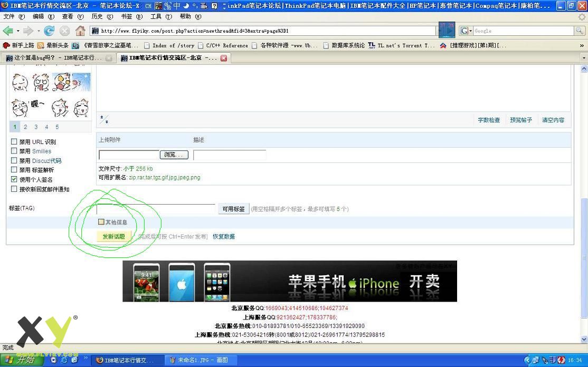This screenshot has width=588, height=367.
Task: Insert the second emoticon in top row
Action: [x=41, y=82]
